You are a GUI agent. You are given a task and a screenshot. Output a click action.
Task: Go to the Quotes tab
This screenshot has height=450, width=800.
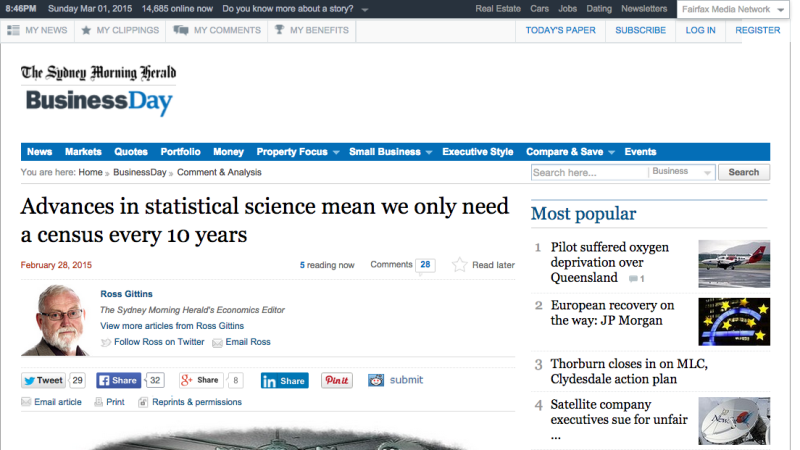pyautogui.click(x=131, y=152)
